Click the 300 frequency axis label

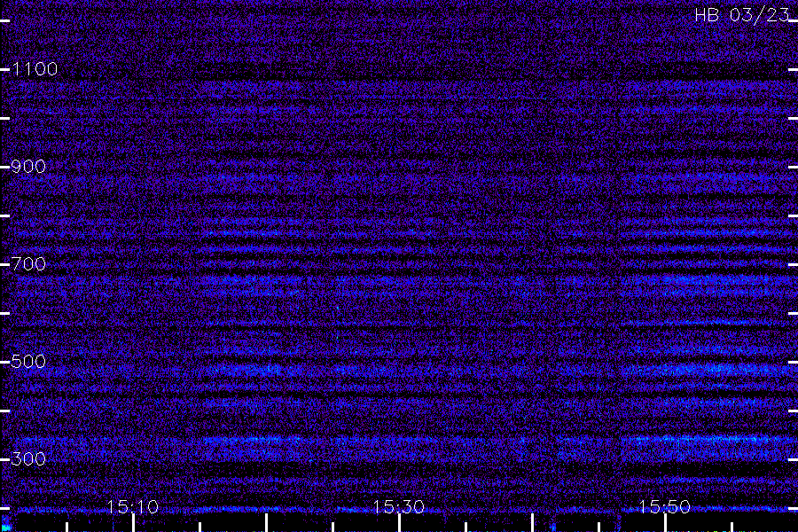(28, 459)
